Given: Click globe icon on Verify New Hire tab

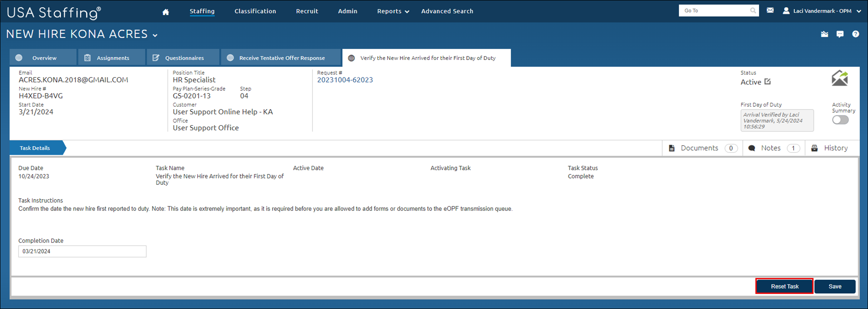Looking at the screenshot, I should point(352,58).
